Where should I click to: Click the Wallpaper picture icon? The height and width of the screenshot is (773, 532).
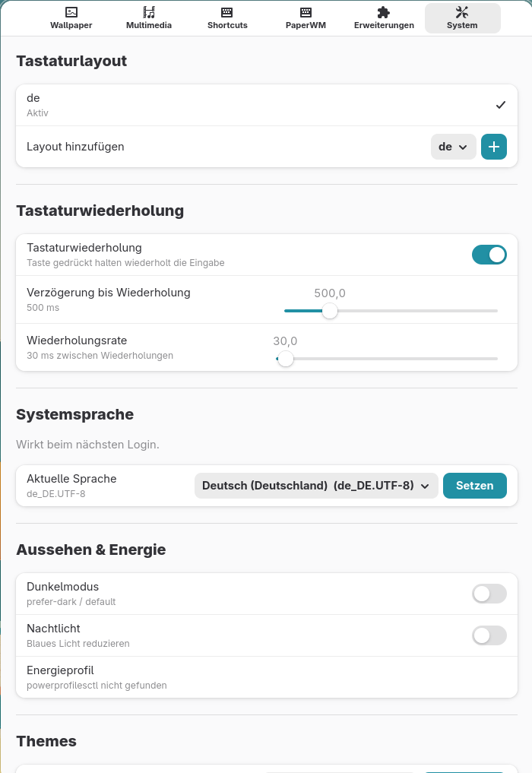pos(71,12)
